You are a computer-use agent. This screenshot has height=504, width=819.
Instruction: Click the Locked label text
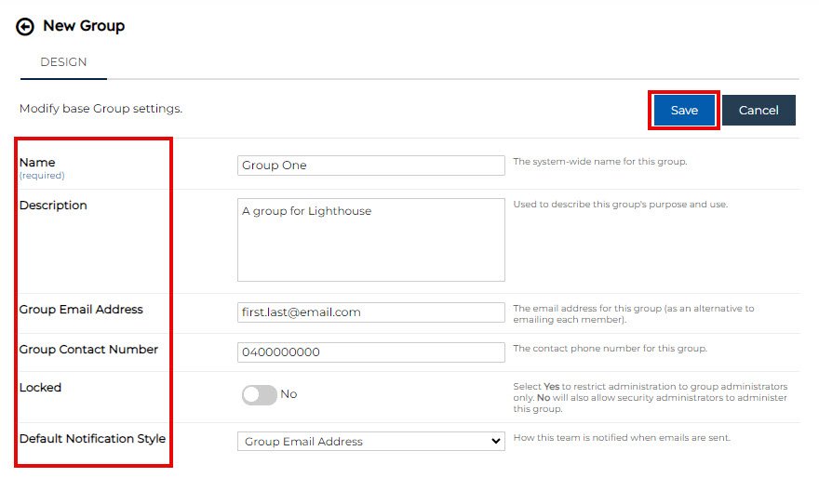(40, 388)
